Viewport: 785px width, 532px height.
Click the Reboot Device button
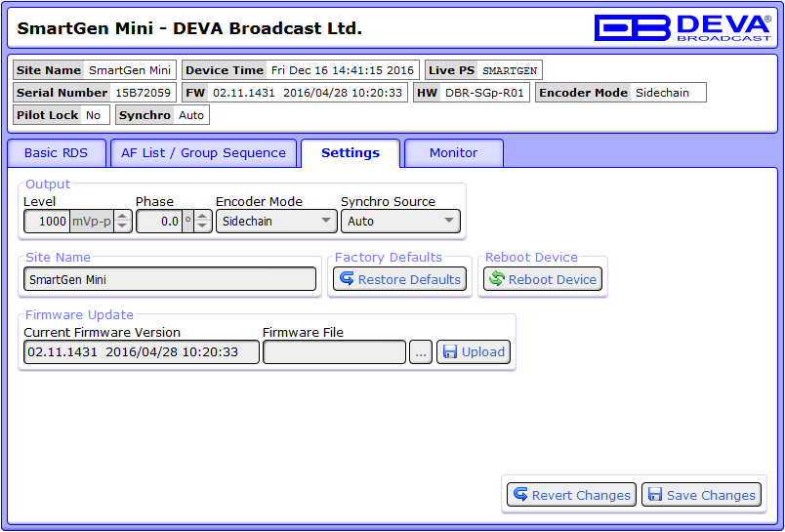[543, 279]
